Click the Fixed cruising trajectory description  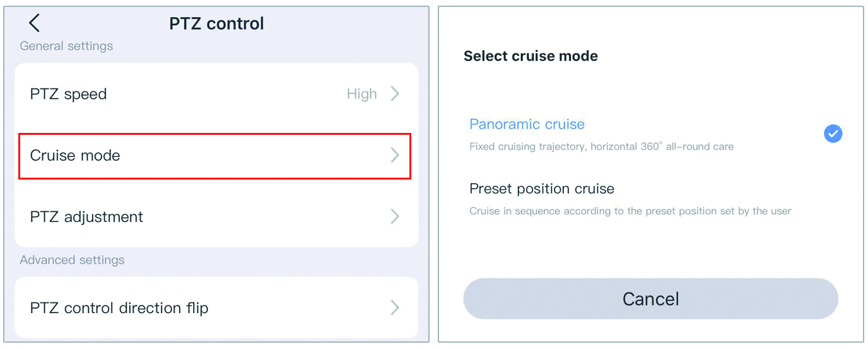pos(601,146)
